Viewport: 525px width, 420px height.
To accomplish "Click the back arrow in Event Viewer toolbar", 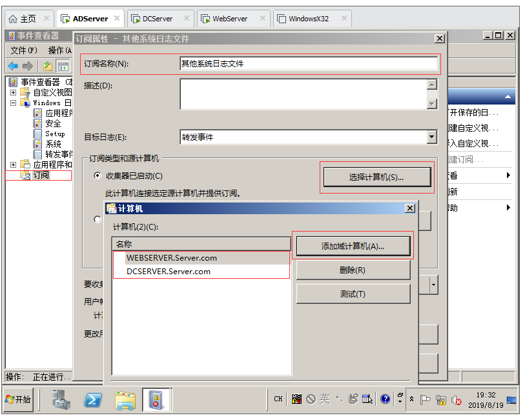I will pos(13,66).
